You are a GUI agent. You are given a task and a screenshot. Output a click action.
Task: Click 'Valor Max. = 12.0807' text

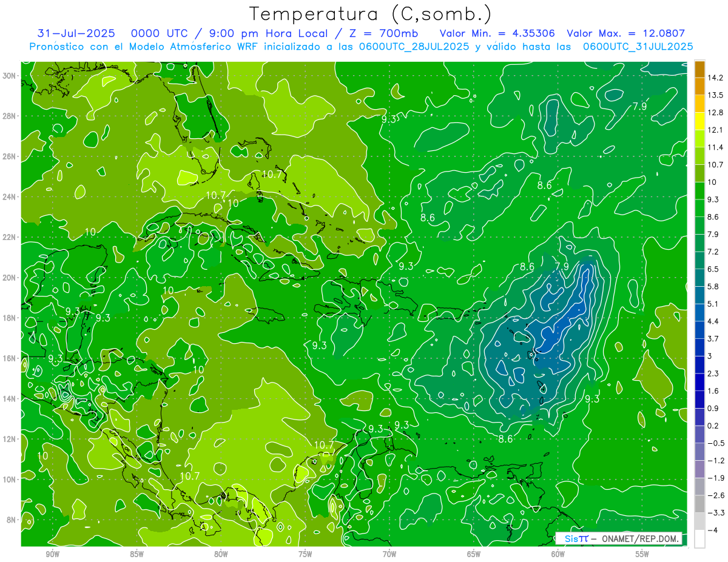626,33
